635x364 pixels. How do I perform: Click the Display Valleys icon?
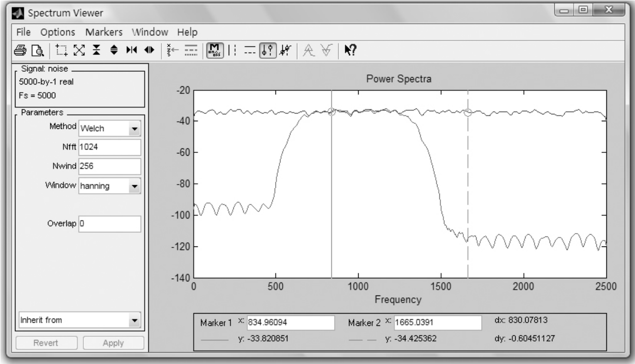click(325, 49)
